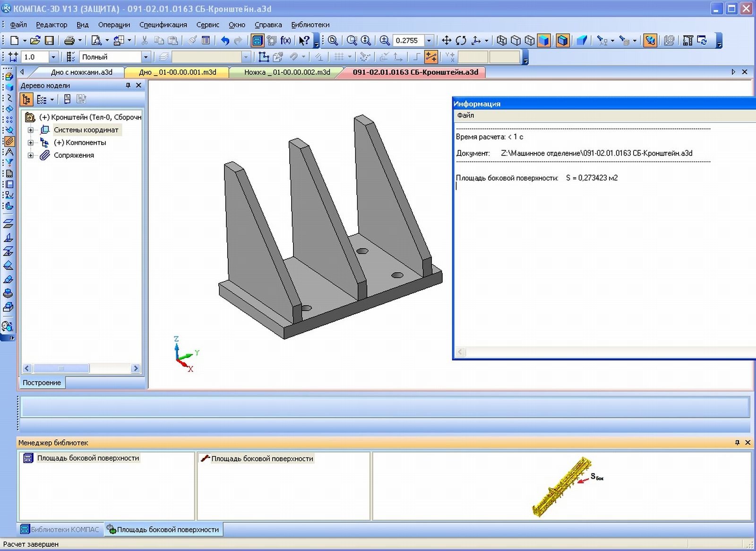Open the zoom scale 0.2755 dropdown

point(429,41)
